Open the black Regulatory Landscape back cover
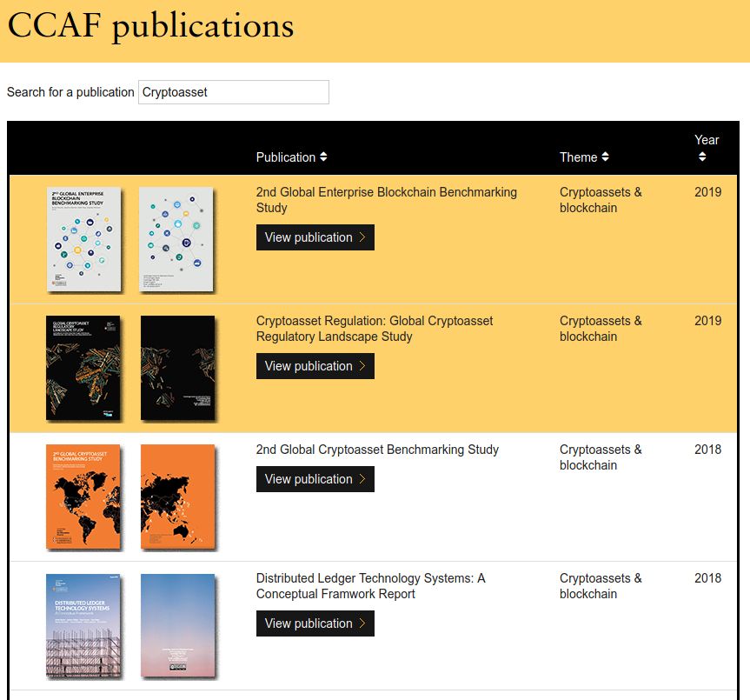 coord(176,368)
